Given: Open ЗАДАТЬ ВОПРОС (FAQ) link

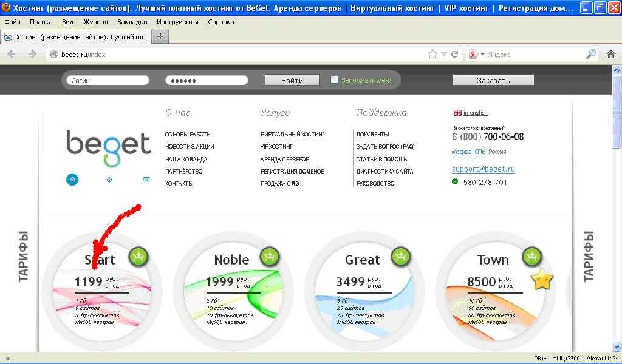Looking at the screenshot, I should [x=385, y=147].
